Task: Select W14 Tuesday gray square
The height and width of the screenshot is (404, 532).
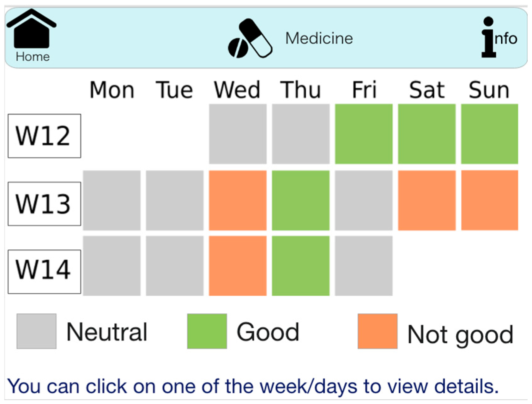Action: [175, 266]
